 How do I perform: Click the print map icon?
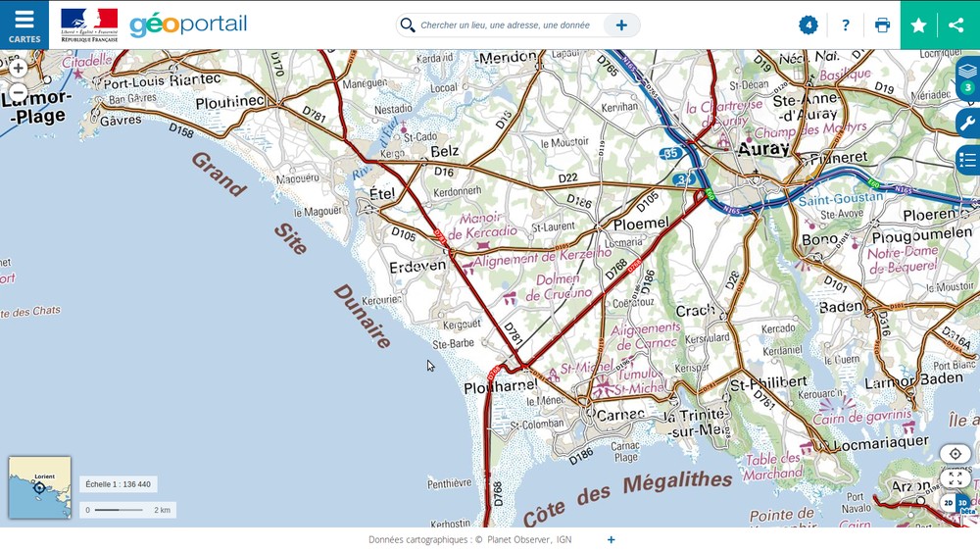click(x=882, y=25)
